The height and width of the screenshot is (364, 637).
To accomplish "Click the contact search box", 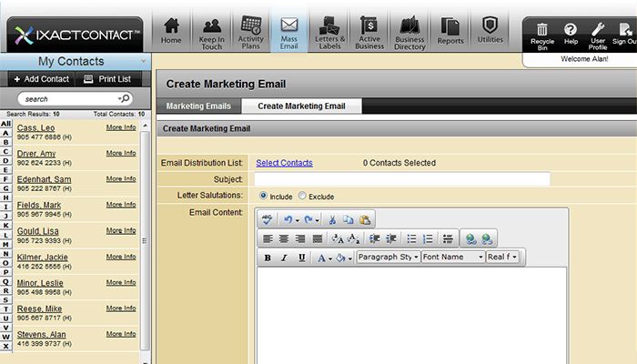I will tap(76, 98).
